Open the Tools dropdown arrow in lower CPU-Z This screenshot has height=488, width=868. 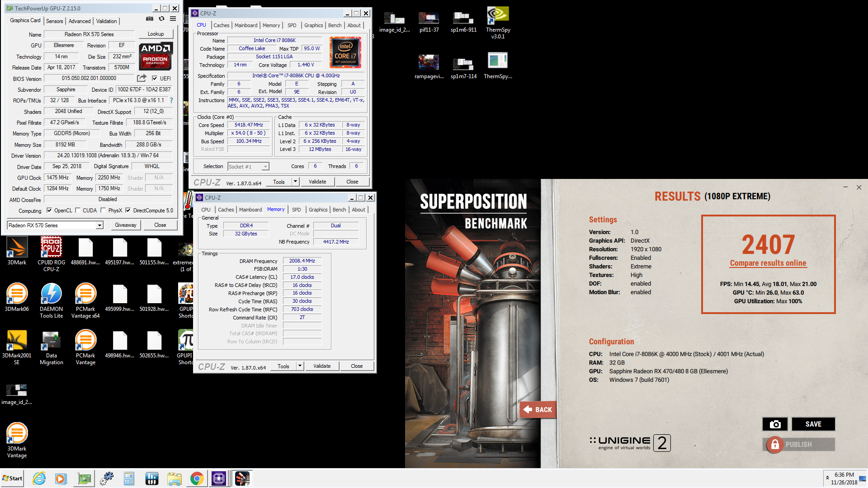point(300,366)
